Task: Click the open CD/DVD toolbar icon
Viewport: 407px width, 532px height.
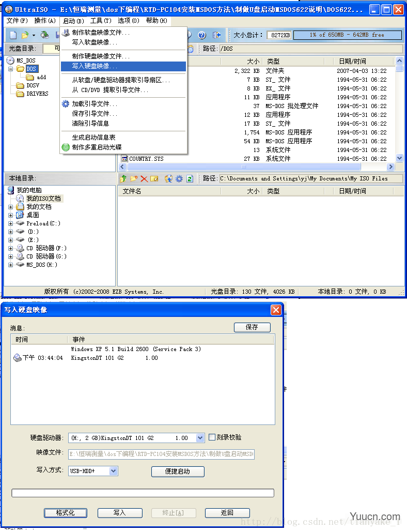Action: click(44, 35)
